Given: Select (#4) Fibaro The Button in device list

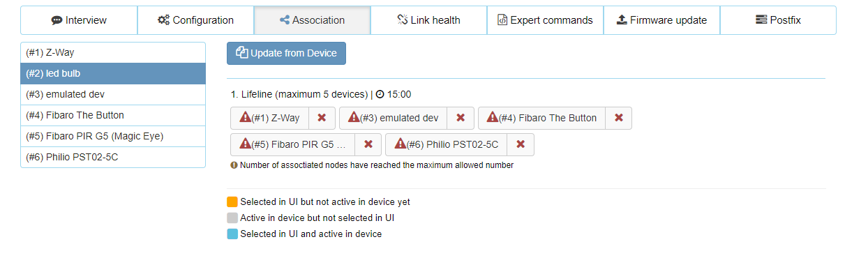Looking at the screenshot, I should (x=113, y=115).
